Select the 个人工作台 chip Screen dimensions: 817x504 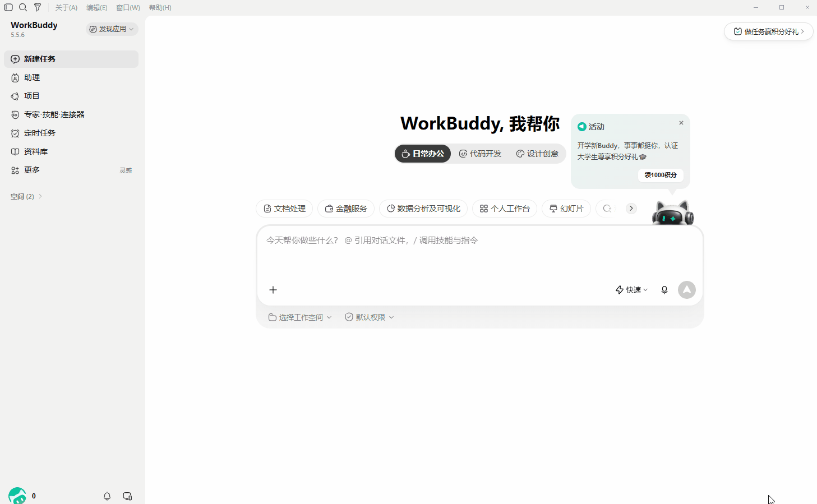point(505,209)
